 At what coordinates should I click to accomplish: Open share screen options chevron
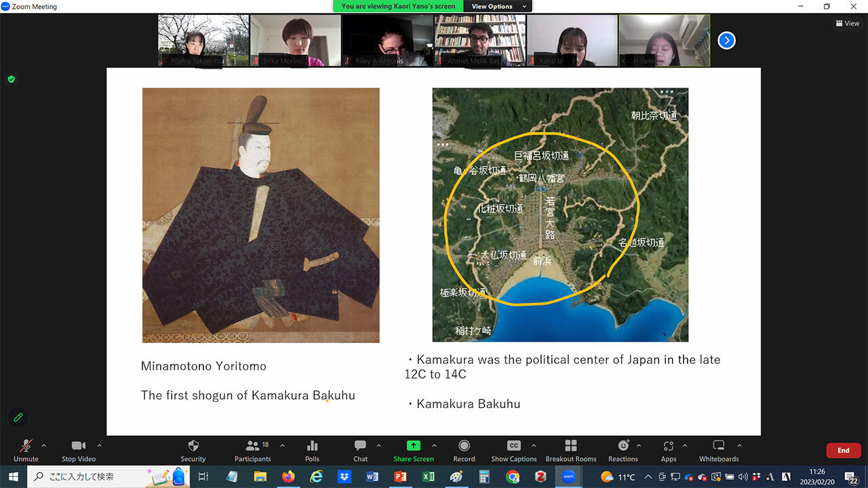[434, 446]
